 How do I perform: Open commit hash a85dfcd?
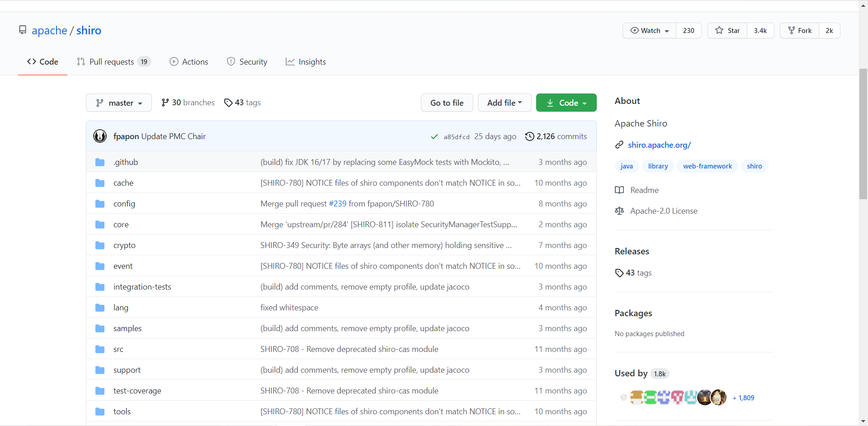(457, 137)
